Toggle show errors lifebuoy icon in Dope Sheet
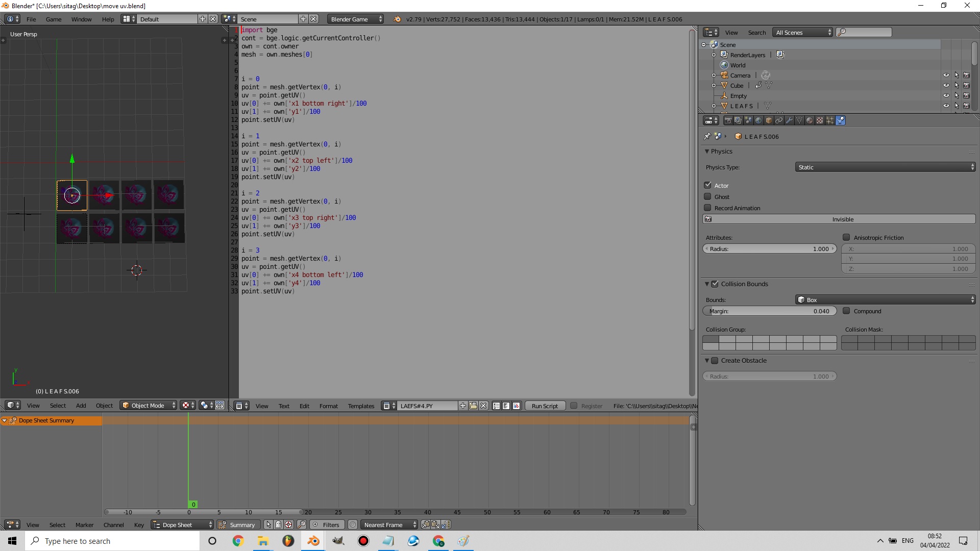This screenshot has width=980, height=551. tap(288, 524)
